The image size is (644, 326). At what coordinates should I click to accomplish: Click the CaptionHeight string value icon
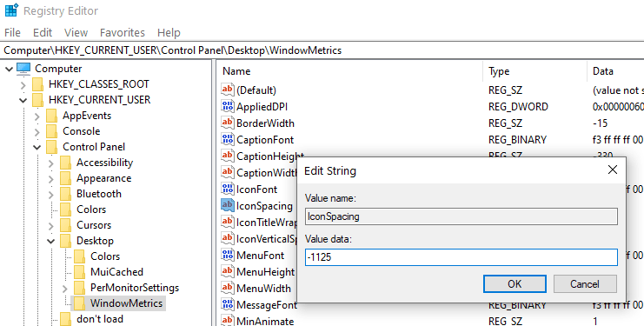click(227, 156)
